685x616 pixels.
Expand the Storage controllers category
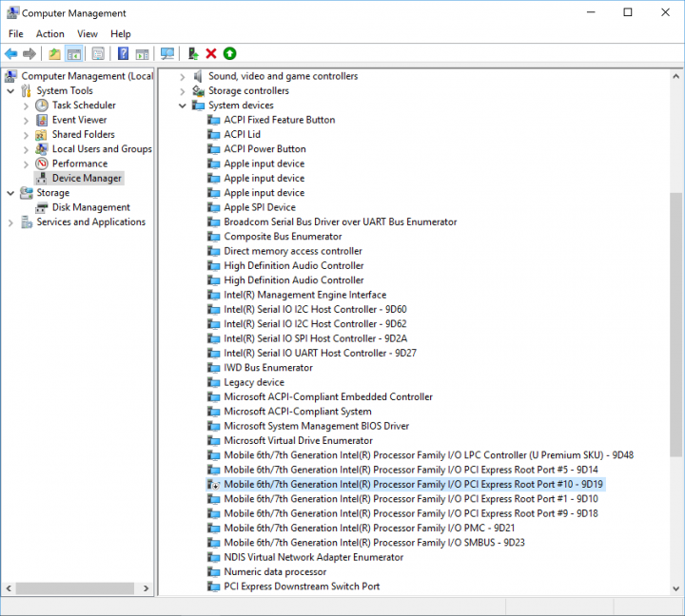coord(183,91)
